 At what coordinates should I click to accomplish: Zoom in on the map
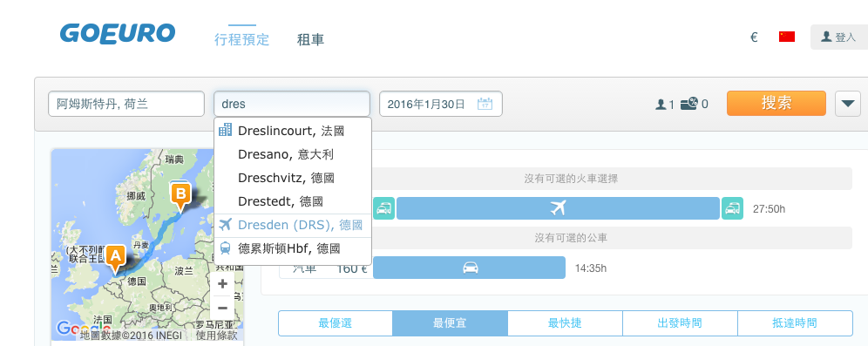coord(222,284)
